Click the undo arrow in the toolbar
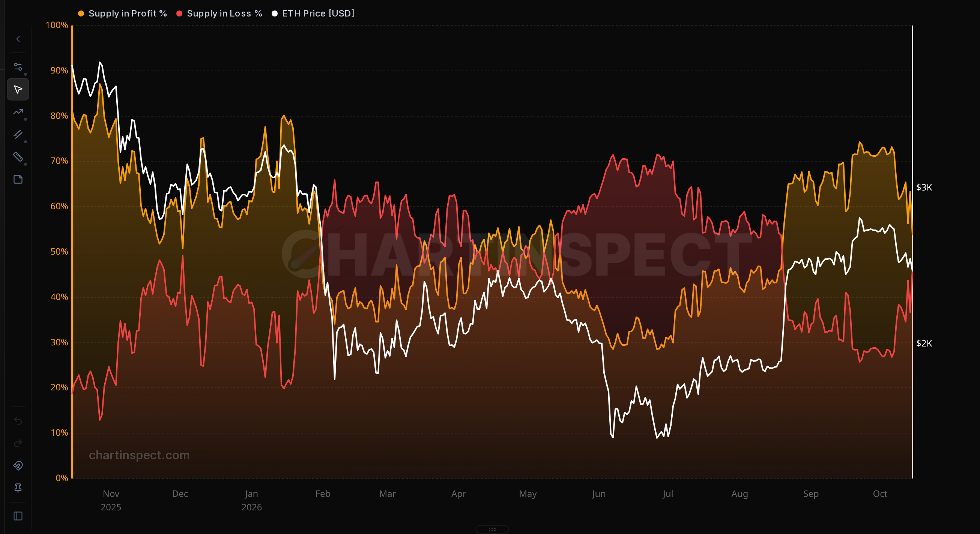The width and height of the screenshot is (980, 534). point(18,421)
